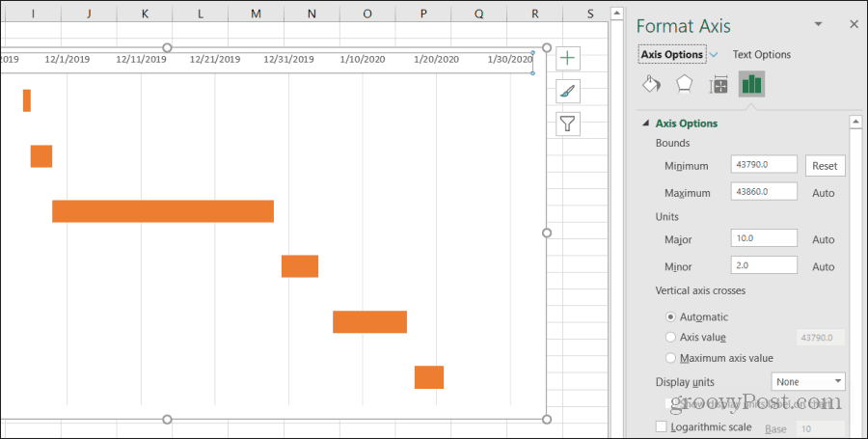The width and height of the screenshot is (868, 439).
Task: Click the Minimum bound field 43790.0
Action: pos(764,164)
